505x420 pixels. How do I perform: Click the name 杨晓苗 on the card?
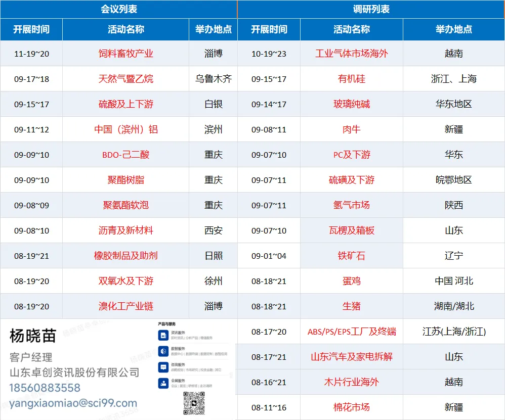pyautogui.click(x=33, y=336)
